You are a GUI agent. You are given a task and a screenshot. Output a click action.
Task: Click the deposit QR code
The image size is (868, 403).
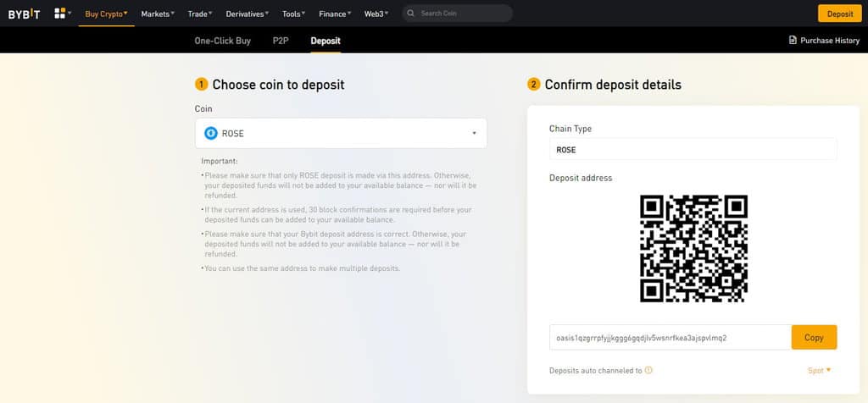point(693,248)
